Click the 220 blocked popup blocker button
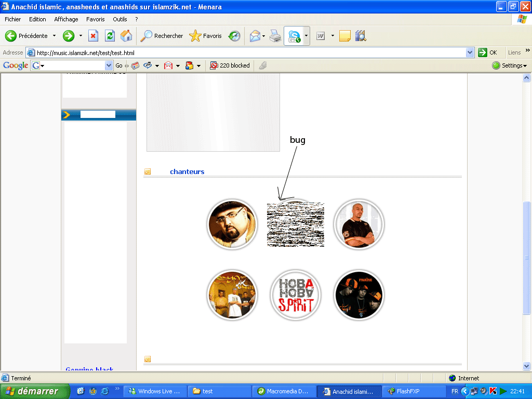 (x=230, y=65)
